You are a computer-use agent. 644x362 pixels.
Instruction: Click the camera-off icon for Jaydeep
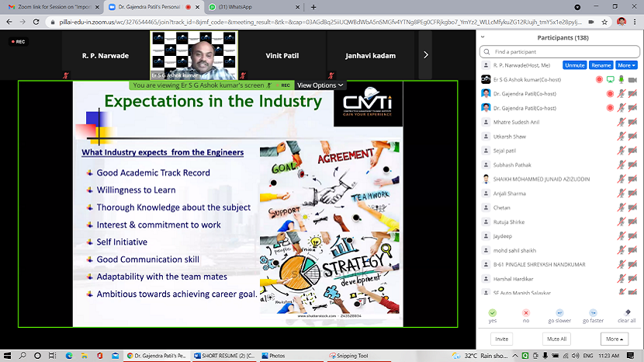pos(632,236)
